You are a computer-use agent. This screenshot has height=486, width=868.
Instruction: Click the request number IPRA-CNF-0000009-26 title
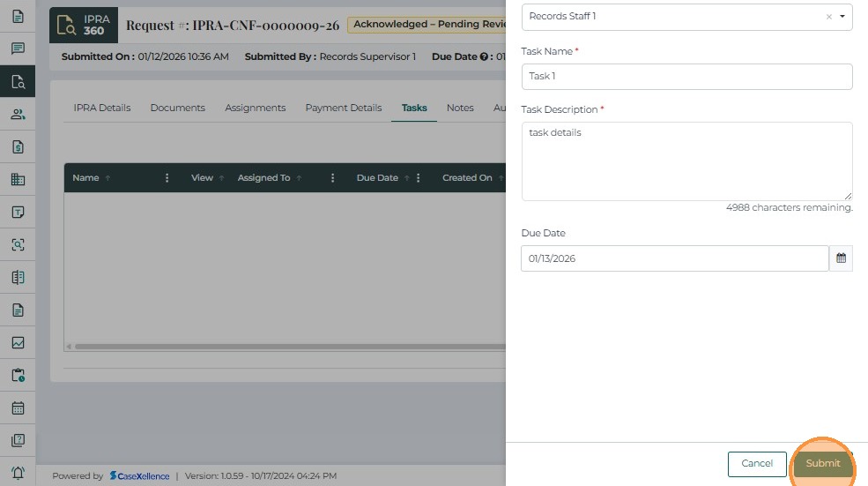pyautogui.click(x=233, y=26)
